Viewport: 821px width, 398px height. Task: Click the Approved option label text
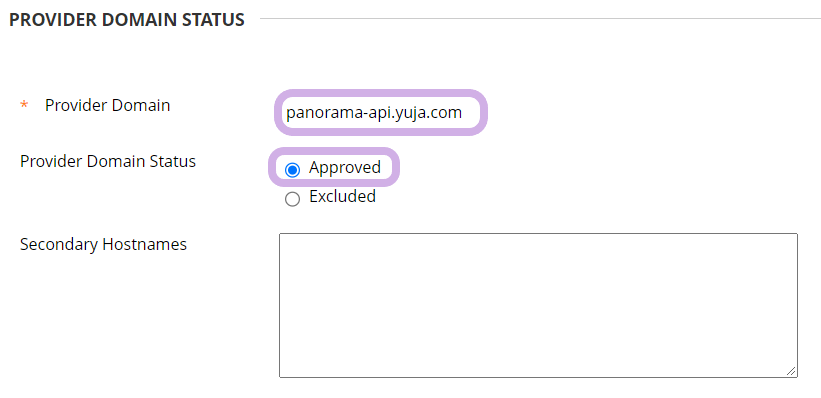click(x=345, y=168)
